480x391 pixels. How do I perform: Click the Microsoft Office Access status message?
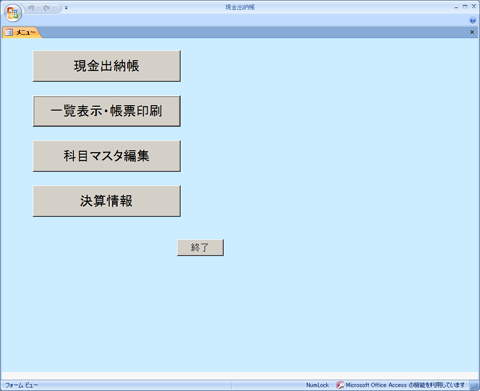pyautogui.click(x=405, y=385)
